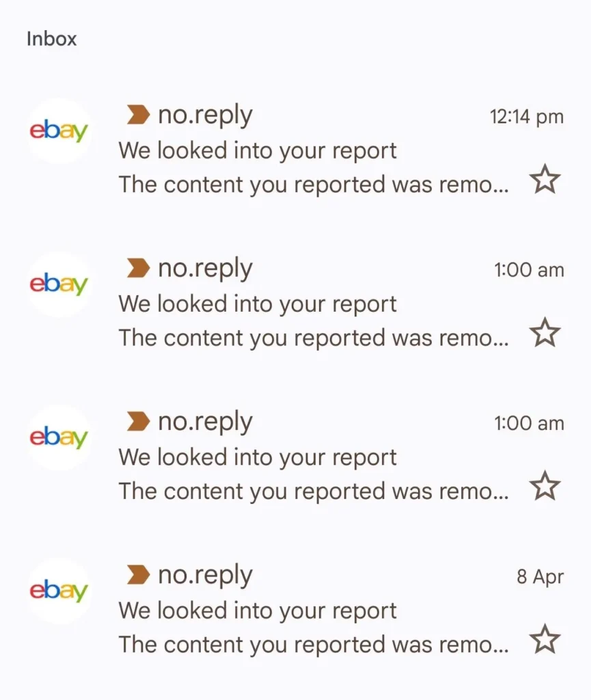
Task: Toggle the importance marker on the third email
Action: pyautogui.click(x=138, y=421)
